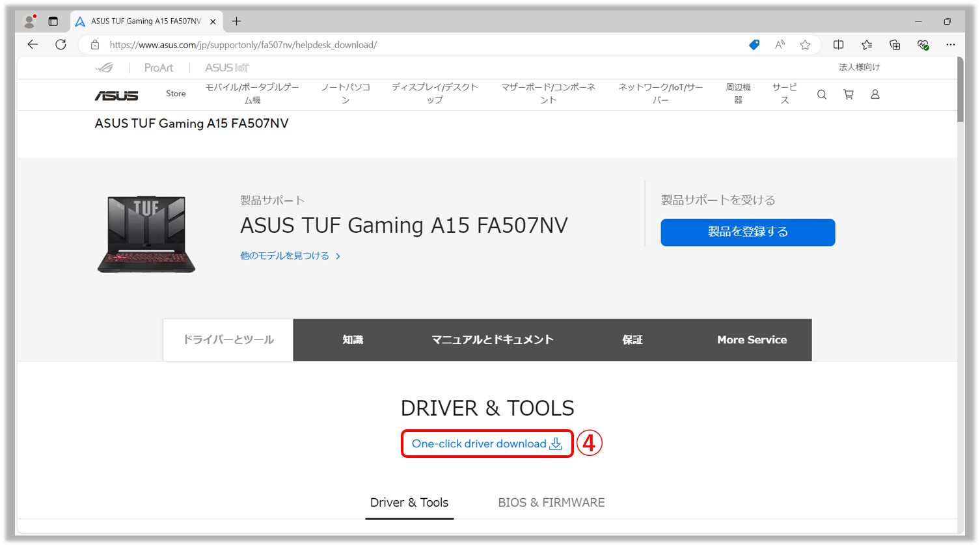Open the ディスプレイ/デスクトップ menu
980x545 pixels.
tap(435, 94)
